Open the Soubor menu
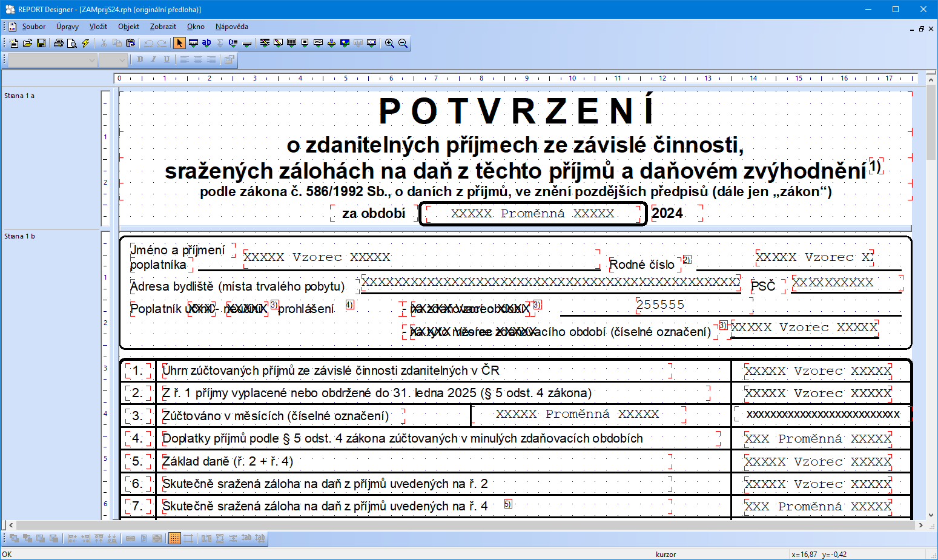The width and height of the screenshot is (938, 560). click(x=34, y=27)
